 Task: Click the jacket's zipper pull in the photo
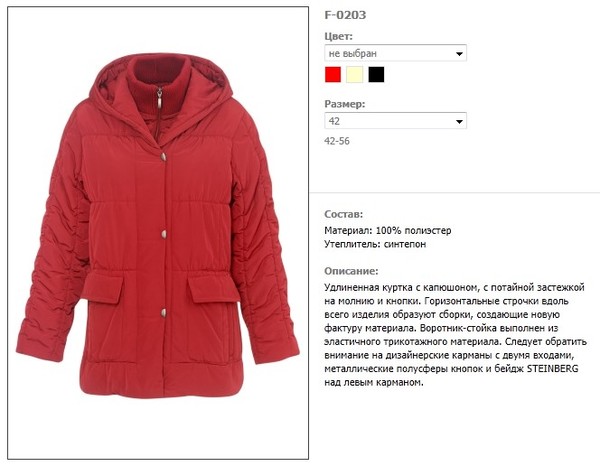pos(159,99)
